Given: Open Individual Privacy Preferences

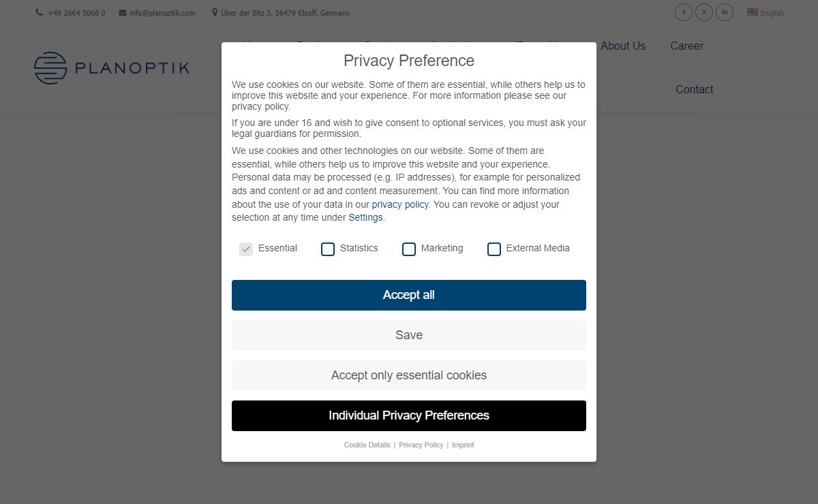Looking at the screenshot, I should point(409,415).
